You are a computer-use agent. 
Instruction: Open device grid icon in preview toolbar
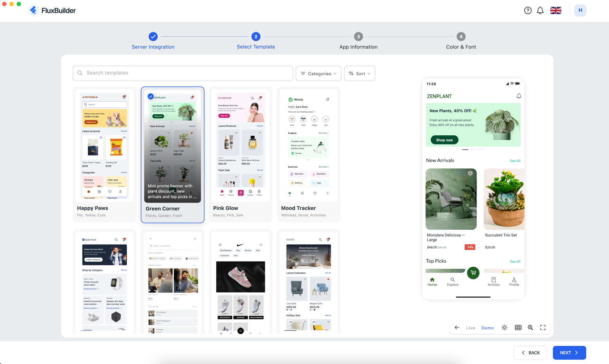click(x=518, y=327)
